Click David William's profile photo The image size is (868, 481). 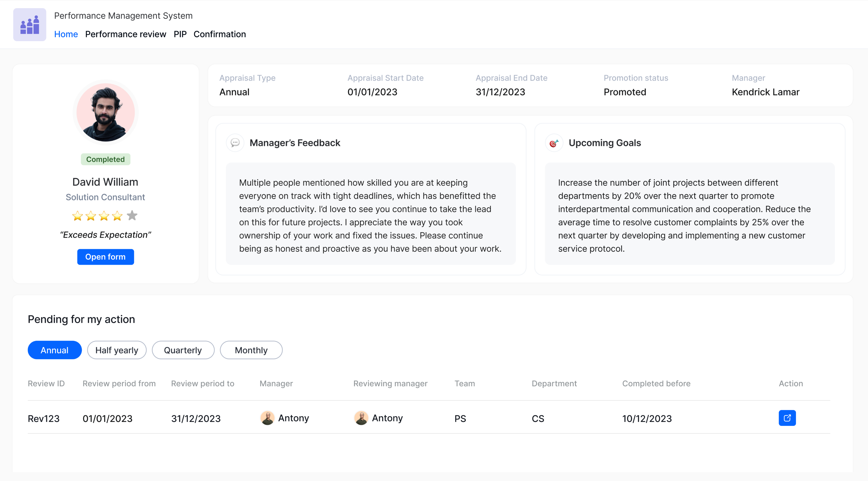tap(105, 112)
